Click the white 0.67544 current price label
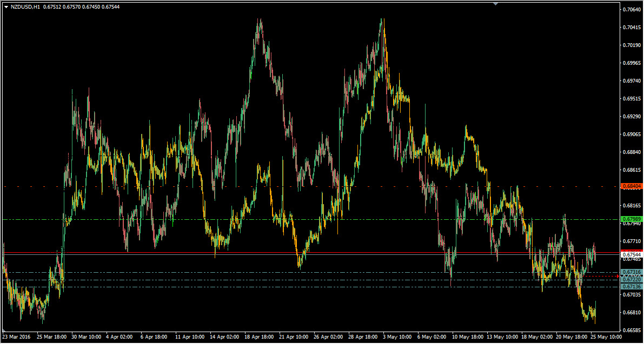This screenshot has width=644, height=344. click(632, 254)
